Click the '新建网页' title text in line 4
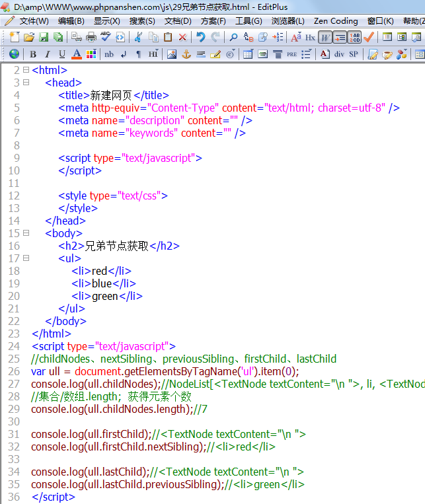 pos(111,96)
